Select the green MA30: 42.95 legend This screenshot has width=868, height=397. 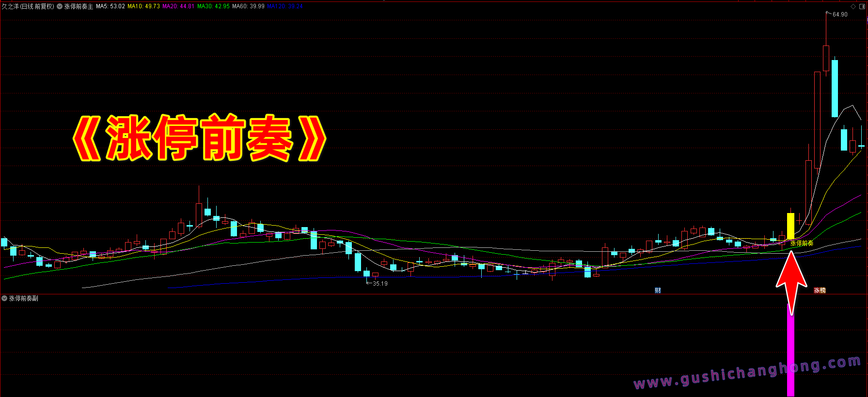pyautogui.click(x=213, y=7)
